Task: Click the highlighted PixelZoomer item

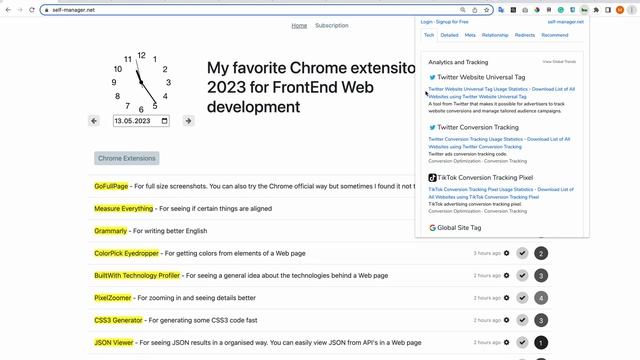Action: (113, 298)
